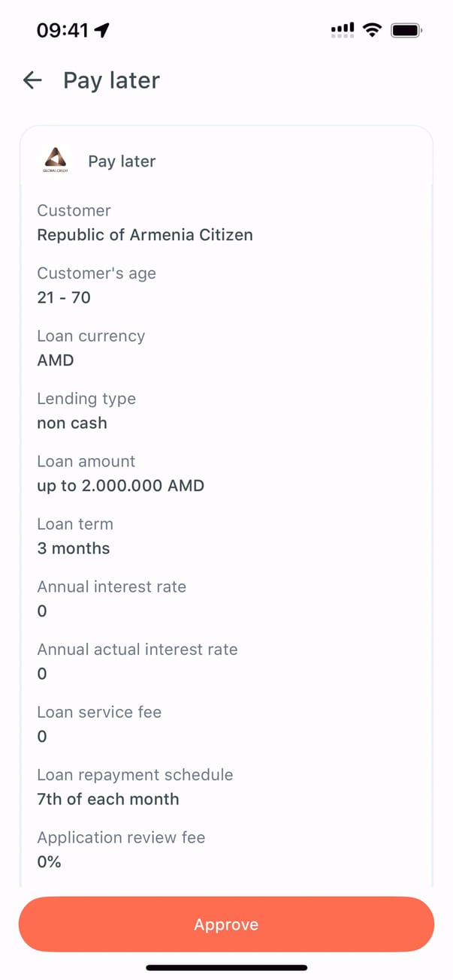Tap the customer's age value 21 - 70
This screenshot has width=453, height=980.
(x=64, y=297)
